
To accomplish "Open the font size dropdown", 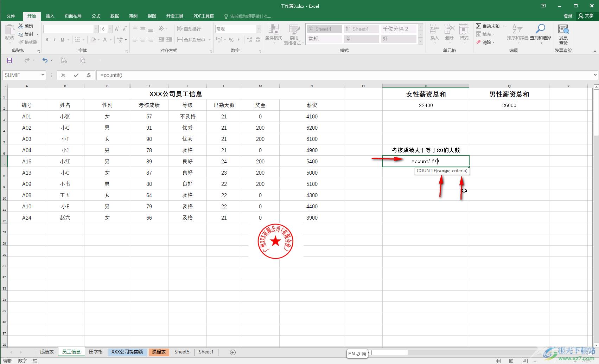I will pyautogui.click(x=110, y=29).
